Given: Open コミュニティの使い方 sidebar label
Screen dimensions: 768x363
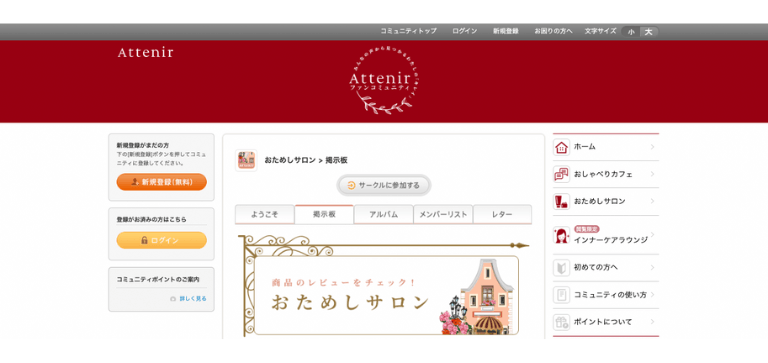Looking at the screenshot, I should [610, 295].
